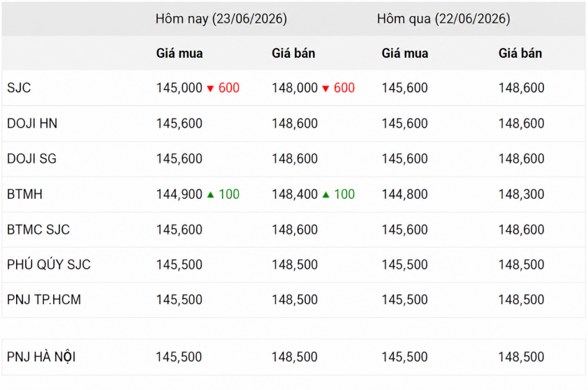Select the DOJI SG row label

click(32, 159)
